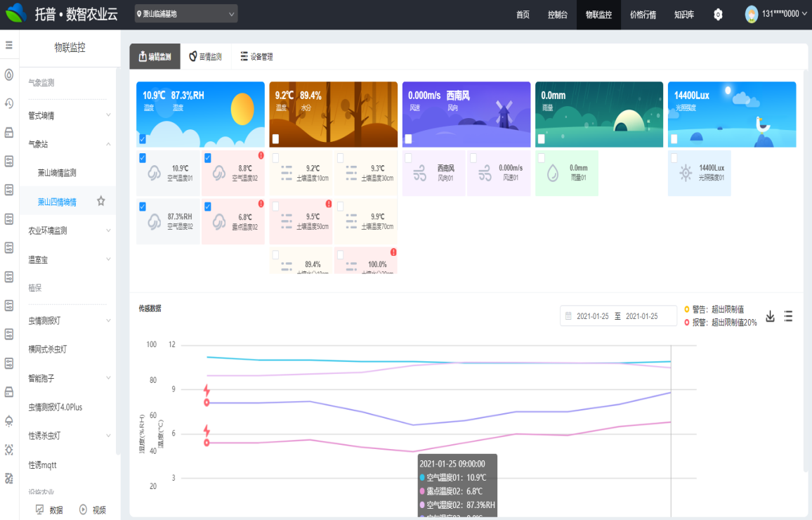Click the green leaf app logo
The image size is (812, 520).
[16, 13]
